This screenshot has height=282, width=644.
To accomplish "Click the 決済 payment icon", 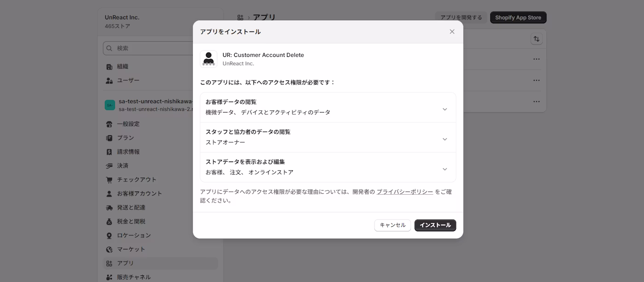I will click(109, 165).
